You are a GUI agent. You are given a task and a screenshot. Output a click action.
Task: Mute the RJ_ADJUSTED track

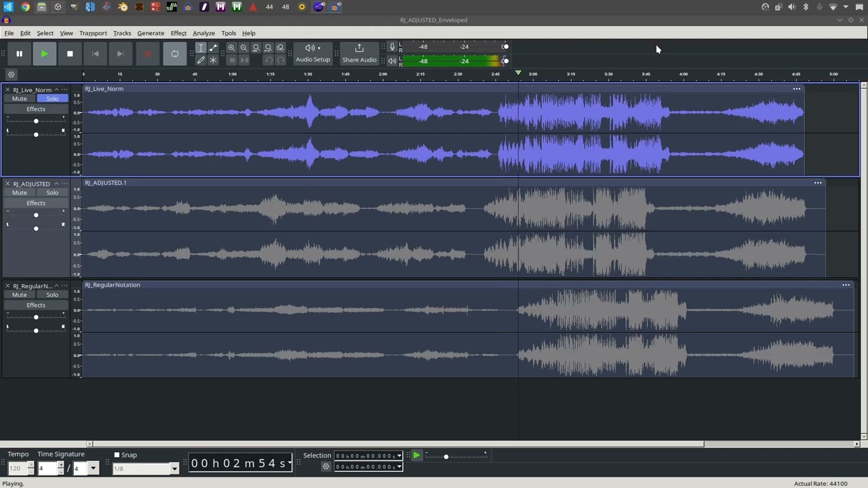click(x=20, y=192)
